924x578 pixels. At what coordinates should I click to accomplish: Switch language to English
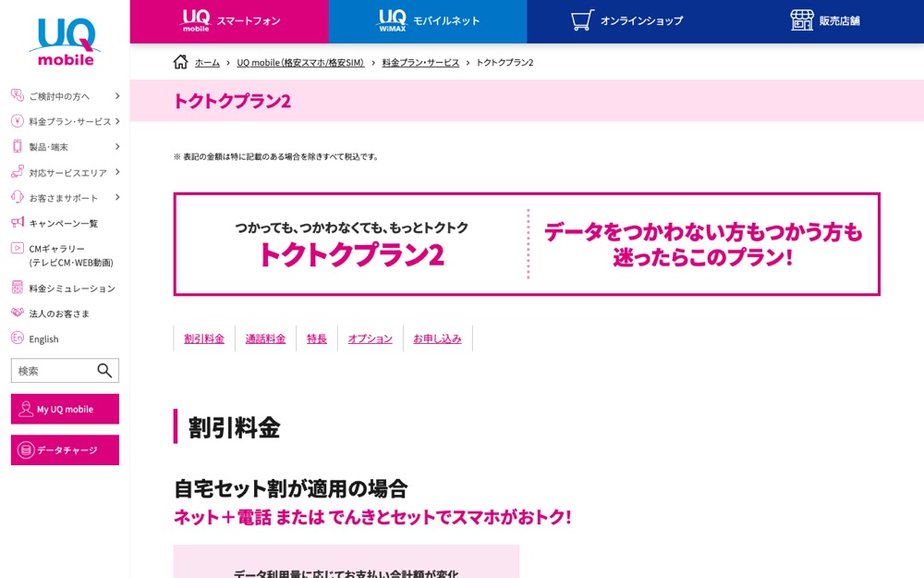[43, 339]
